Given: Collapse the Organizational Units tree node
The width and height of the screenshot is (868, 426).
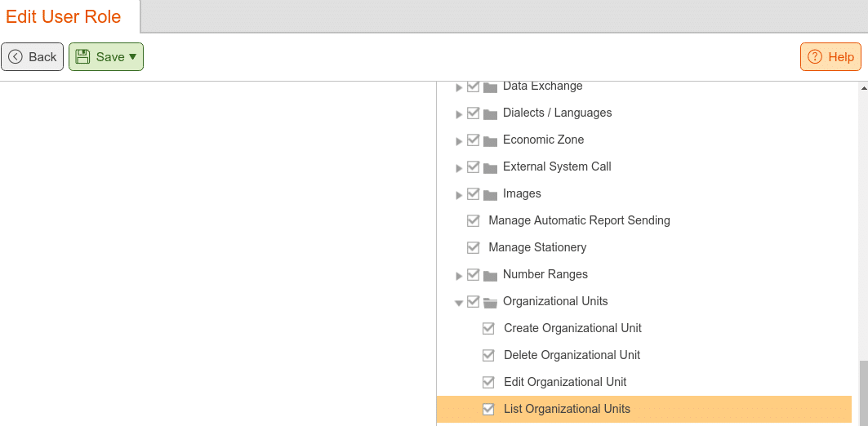Looking at the screenshot, I should coord(458,303).
